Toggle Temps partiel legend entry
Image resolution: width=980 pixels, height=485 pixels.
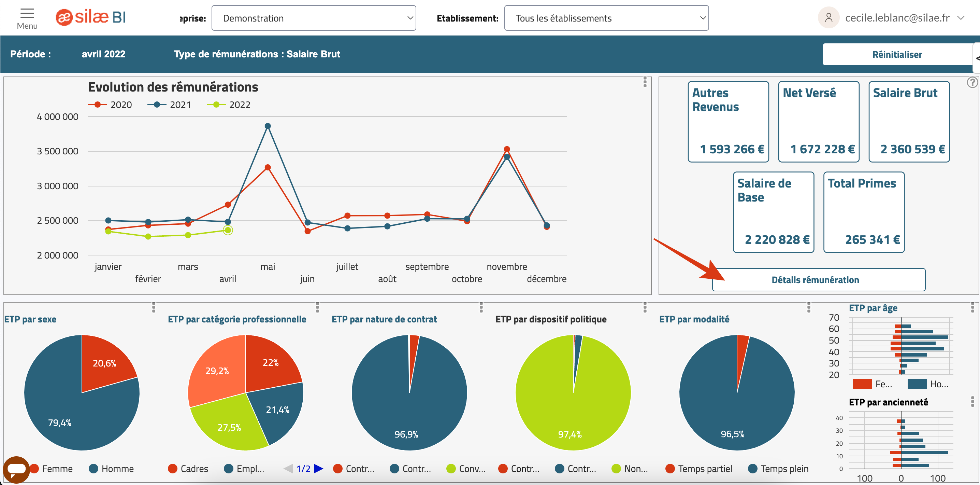[x=699, y=469]
